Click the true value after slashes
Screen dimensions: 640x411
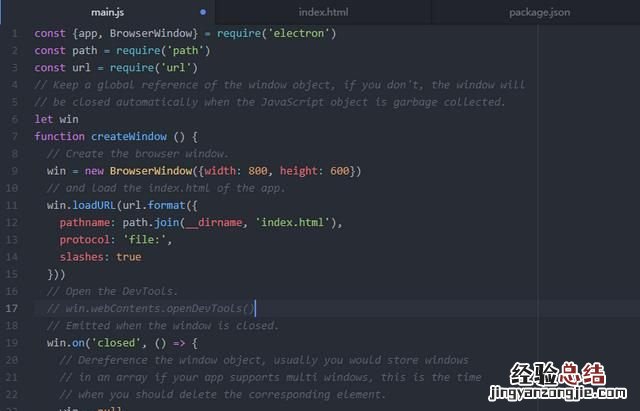coord(129,257)
